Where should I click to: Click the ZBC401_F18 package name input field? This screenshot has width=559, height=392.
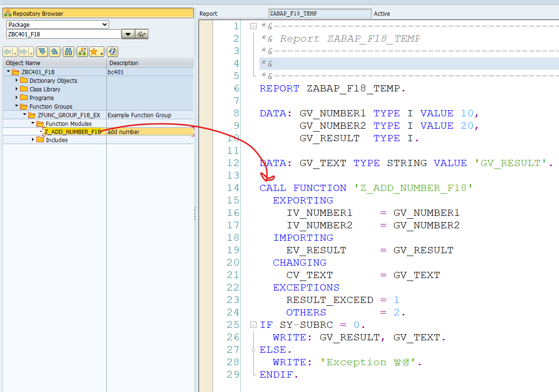click(64, 34)
